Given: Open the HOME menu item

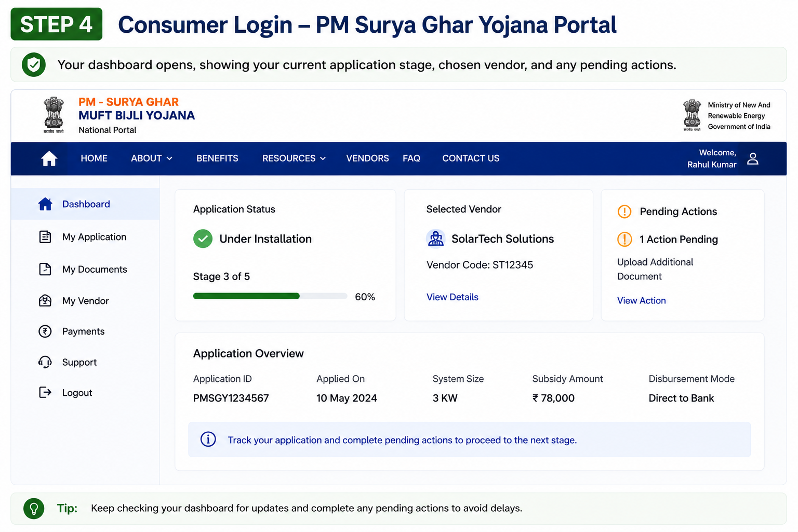Looking at the screenshot, I should [x=94, y=158].
